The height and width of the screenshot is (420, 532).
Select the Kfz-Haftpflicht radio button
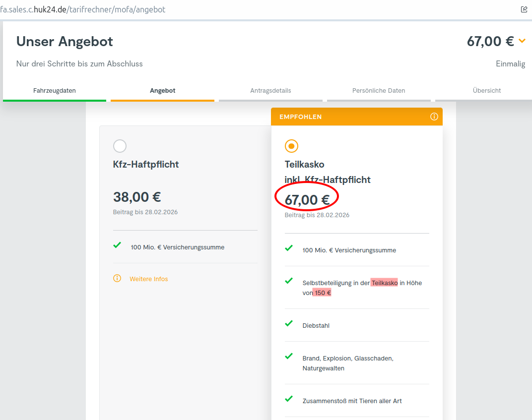click(x=120, y=146)
